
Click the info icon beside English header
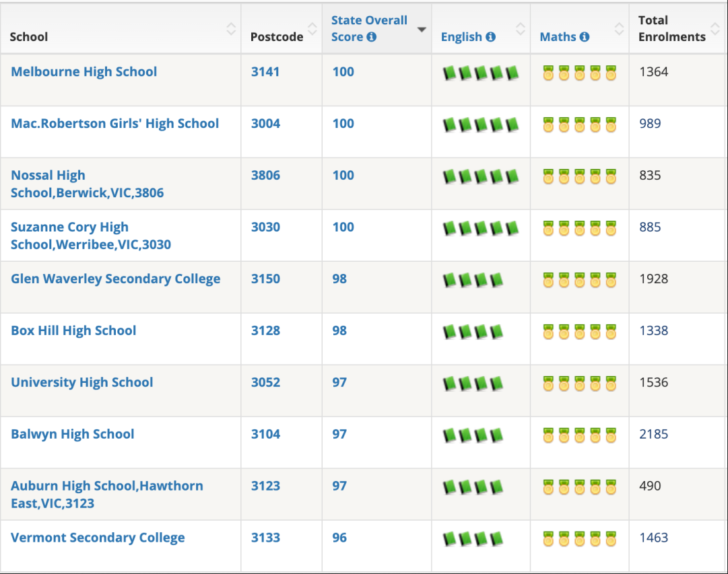click(491, 36)
